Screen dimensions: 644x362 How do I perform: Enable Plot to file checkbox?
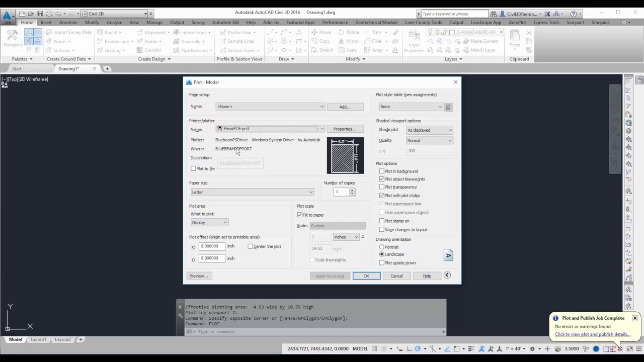[193, 168]
